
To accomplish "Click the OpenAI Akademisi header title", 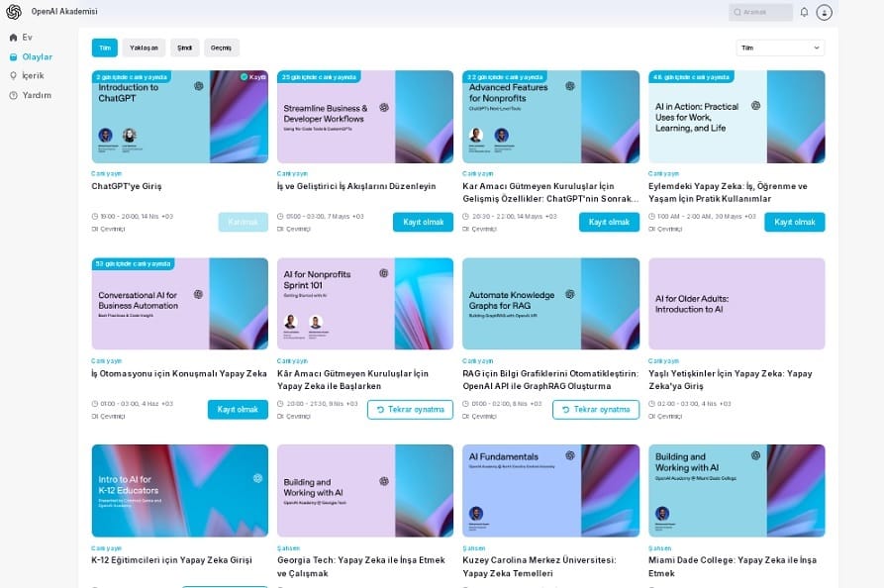I will point(64,11).
